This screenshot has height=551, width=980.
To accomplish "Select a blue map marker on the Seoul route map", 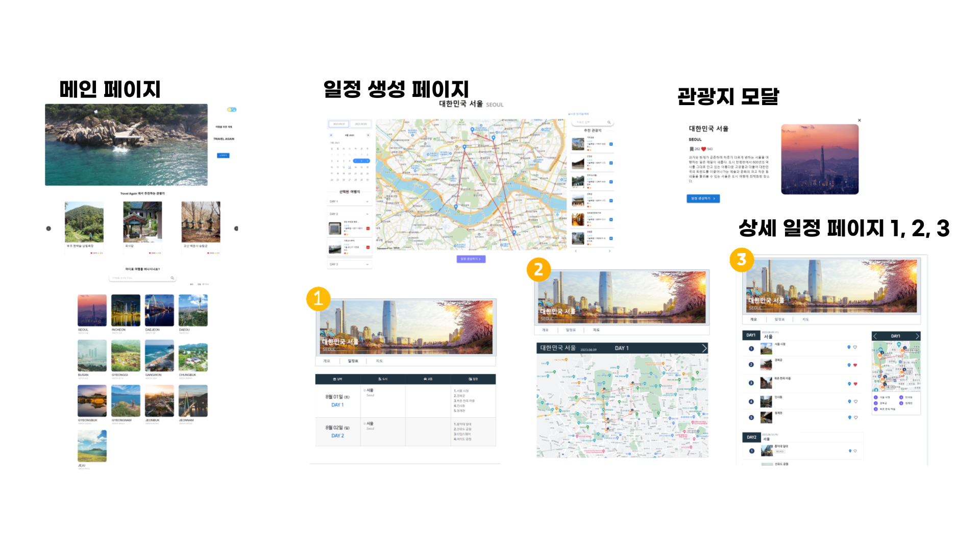I will [x=464, y=145].
